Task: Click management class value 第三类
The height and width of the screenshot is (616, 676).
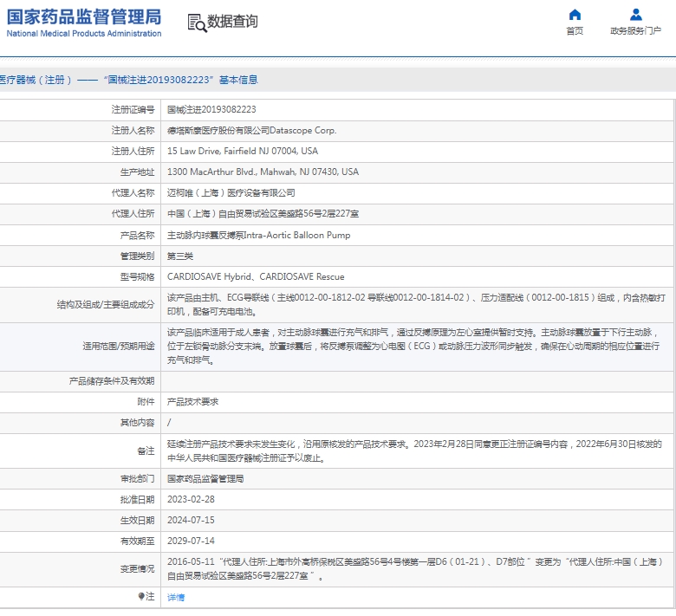Action: 180,256
